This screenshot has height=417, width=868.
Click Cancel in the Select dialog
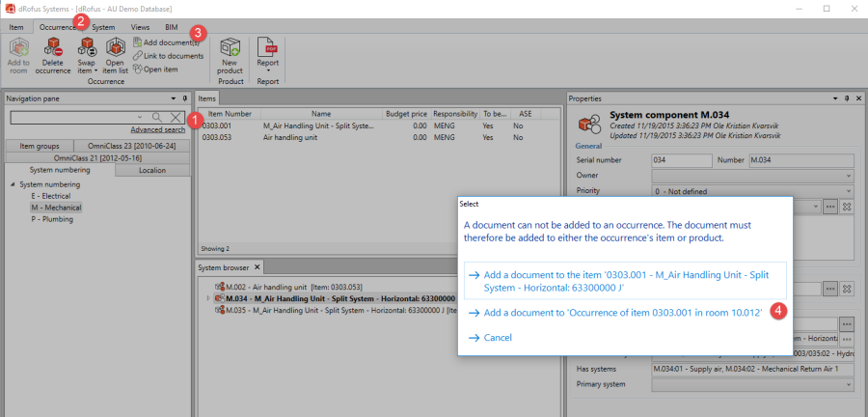[x=498, y=338]
